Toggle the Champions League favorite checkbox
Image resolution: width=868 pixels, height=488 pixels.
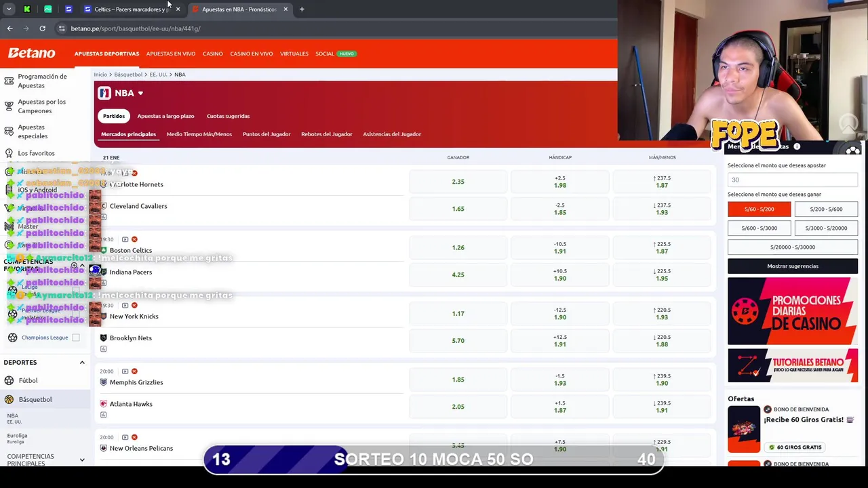point(76,338)
